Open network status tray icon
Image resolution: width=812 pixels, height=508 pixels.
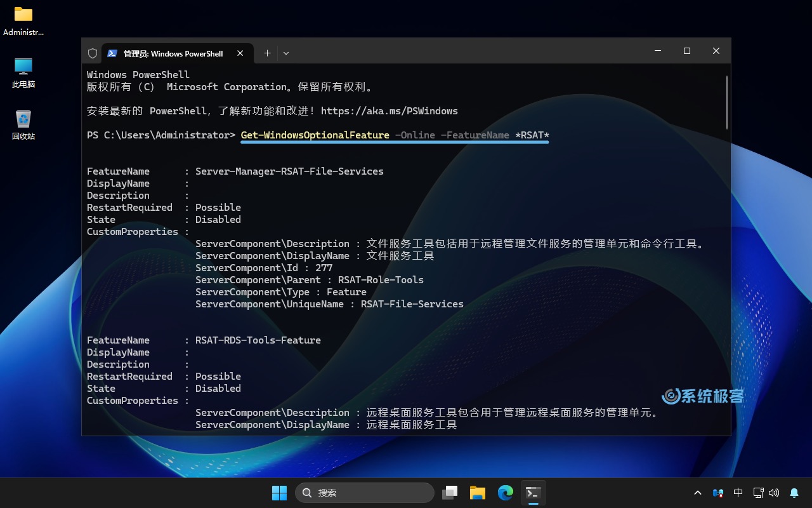pos(758,493)
